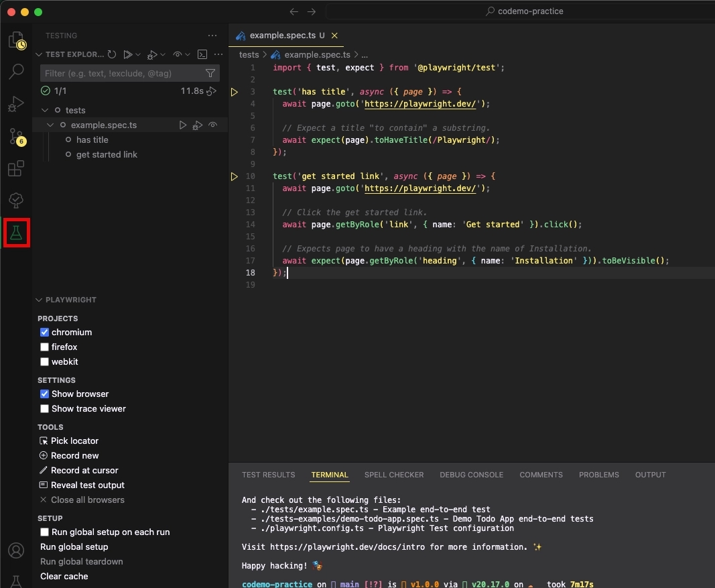Toggle the Show browser checkbox

coord(44,394)
